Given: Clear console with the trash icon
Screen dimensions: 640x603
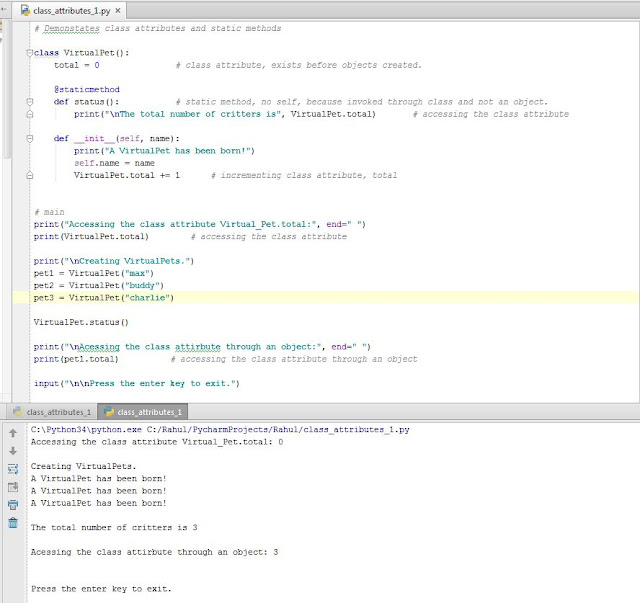Looking at the screenshot, I should coord(13,523).
